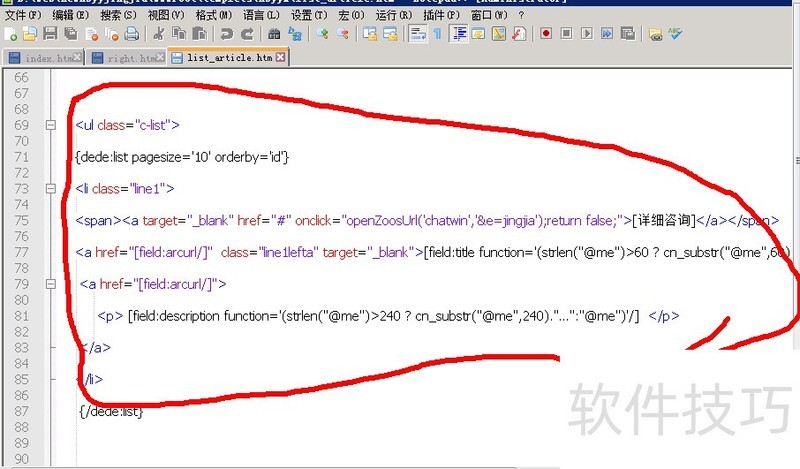Stop macro recording with the square icon

tap(566, 34)
